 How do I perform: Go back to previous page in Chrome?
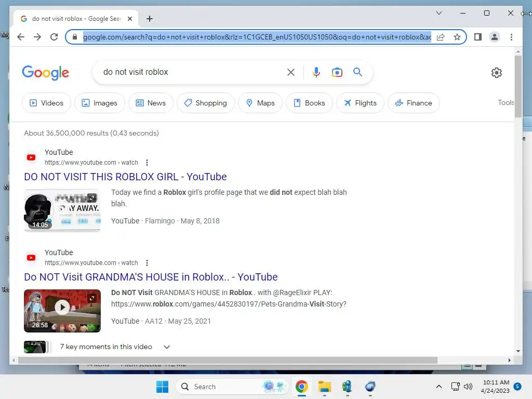[21, 37]
